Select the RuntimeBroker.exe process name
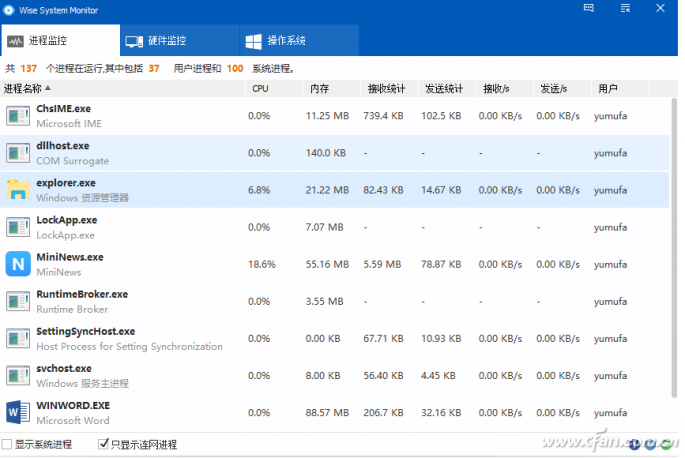Screen dimensions: 685x458 pyautogui.click(x=82, y=295)
